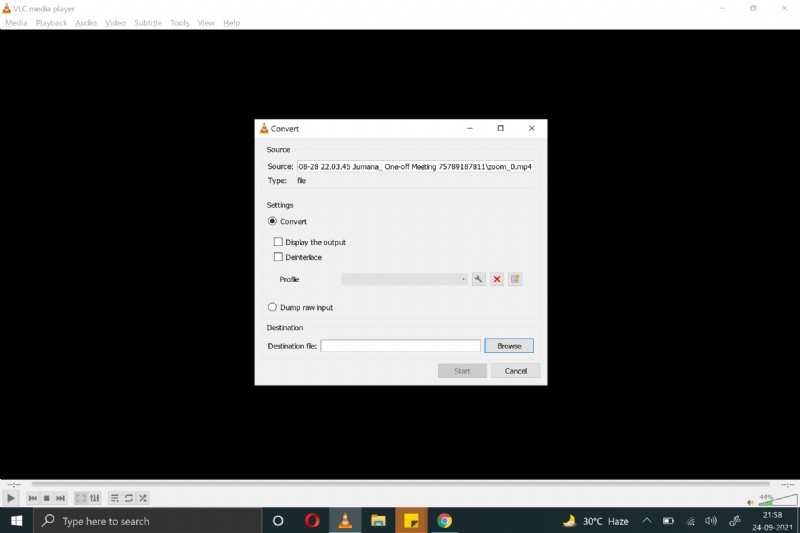The height and width of the screenshot is (533, 800).
Task: Show hidden system tray icons
Action: (x=646, y=521)
